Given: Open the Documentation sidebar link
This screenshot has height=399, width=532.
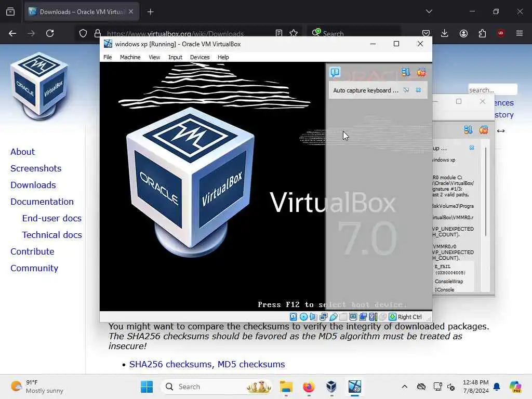Looking at the screenshot, I should coord(42,202).
